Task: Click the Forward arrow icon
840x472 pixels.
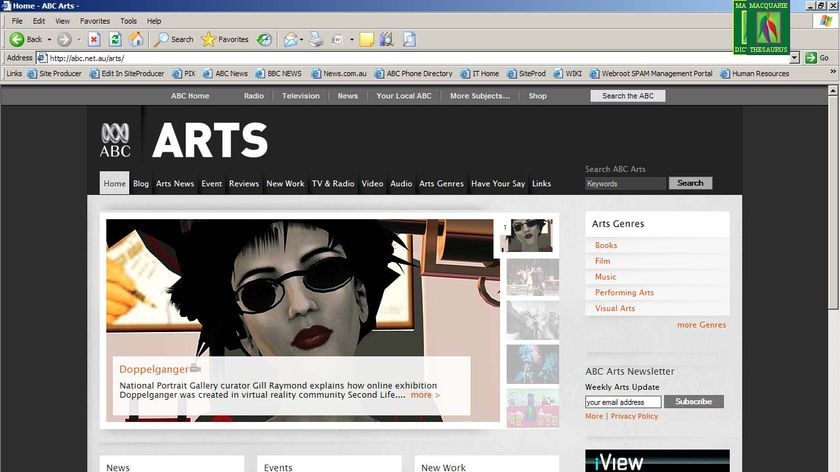Action: tap(64, 39)
